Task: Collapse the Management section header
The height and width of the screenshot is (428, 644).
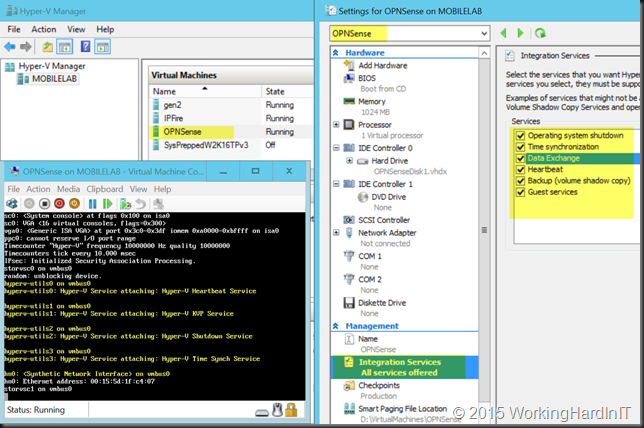Action: tap(336, 326)
